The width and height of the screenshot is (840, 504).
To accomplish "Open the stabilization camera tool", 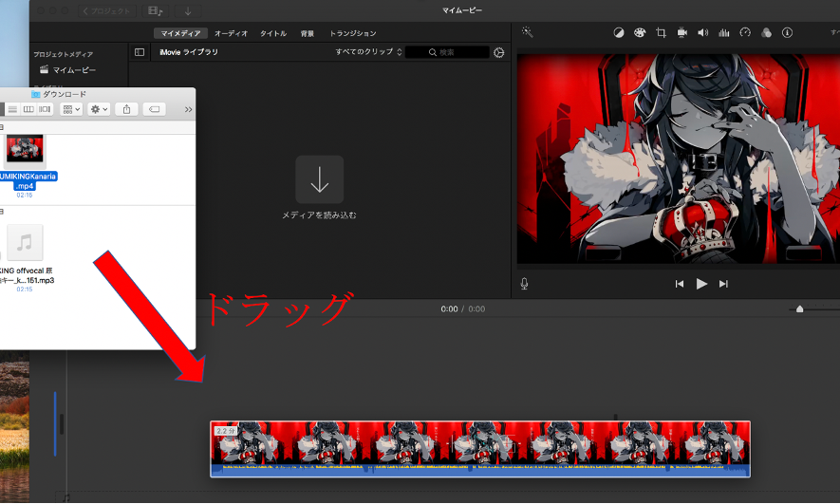I will [x=681, y=32].
